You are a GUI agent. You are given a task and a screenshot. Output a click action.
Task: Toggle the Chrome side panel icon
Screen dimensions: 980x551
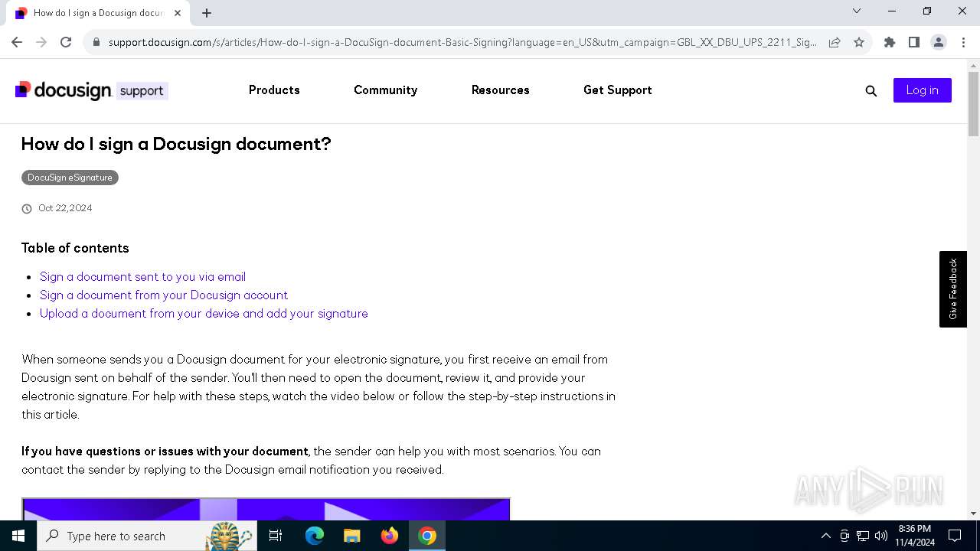coord(914,42)
